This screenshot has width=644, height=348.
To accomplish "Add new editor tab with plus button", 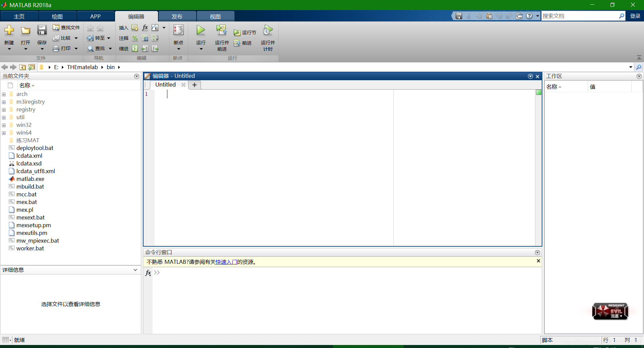I will click(195, 85).
